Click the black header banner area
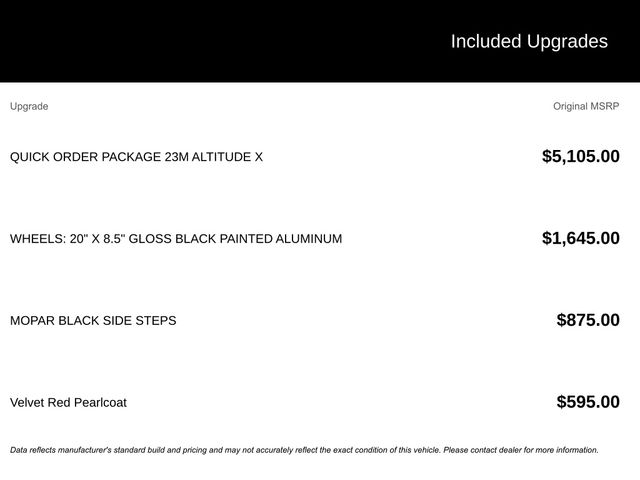 tap(320, 41)
